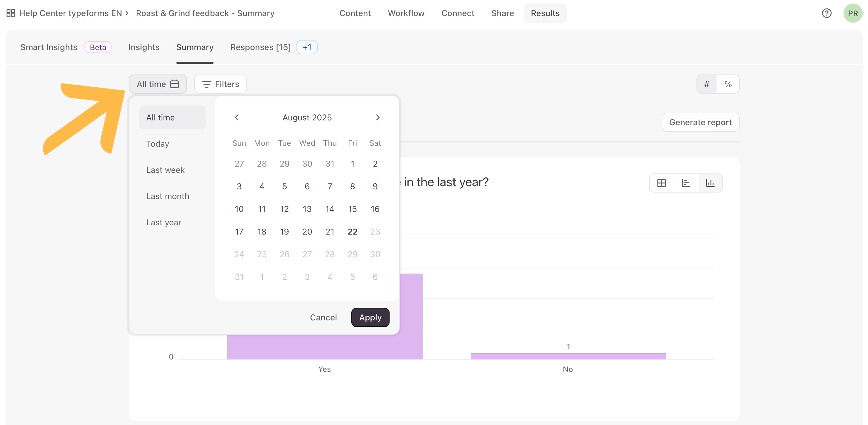Screen dimensions: 868x425
Task: Toggle display to number counts (#)
Action: [x=707, y=84]
